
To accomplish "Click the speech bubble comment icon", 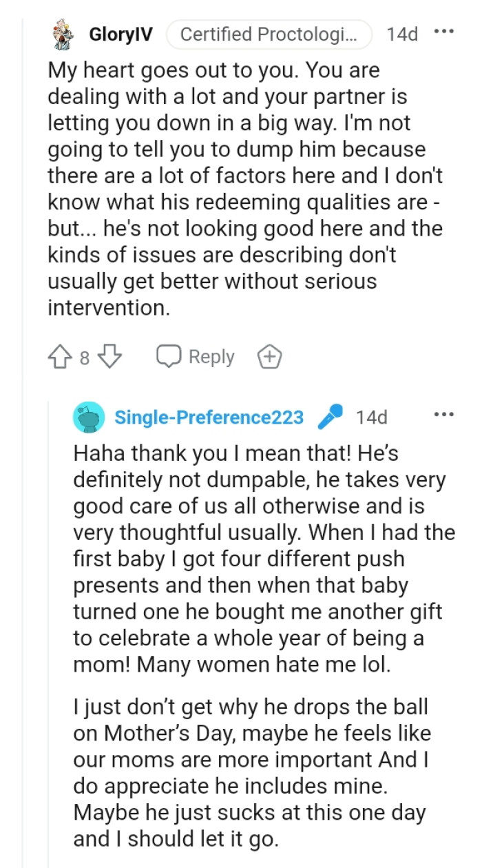I will tap(167, 356).
